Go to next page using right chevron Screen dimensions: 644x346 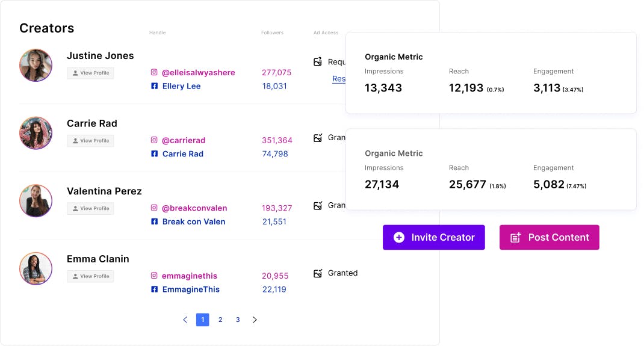[255, 320]
